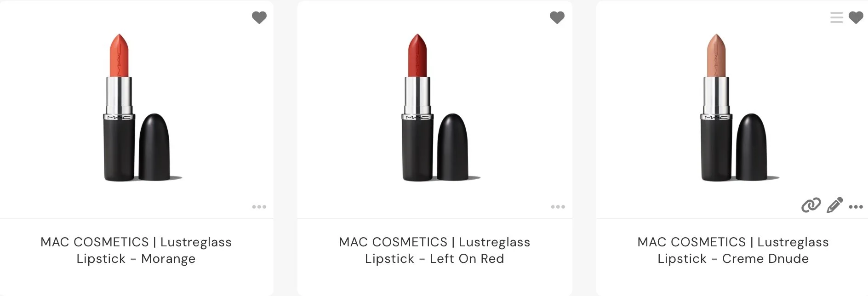Open the Creme Dnude lipstick image

click(734, 108)
